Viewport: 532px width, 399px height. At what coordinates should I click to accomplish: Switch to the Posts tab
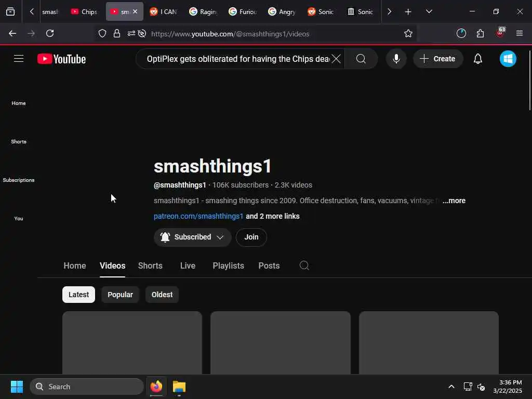[x=269, y=265]
